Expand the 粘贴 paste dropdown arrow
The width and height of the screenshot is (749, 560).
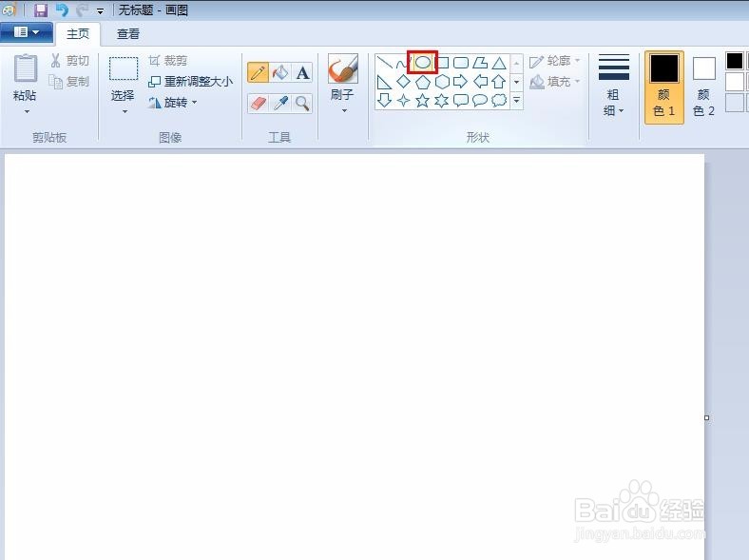point(27,111)
